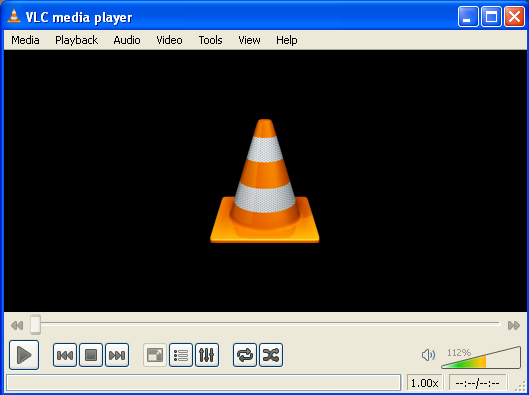Open extended settings equalizer sliders icon
The width and height of the screenshot is (529, 395).
click(x=207, y=355)
